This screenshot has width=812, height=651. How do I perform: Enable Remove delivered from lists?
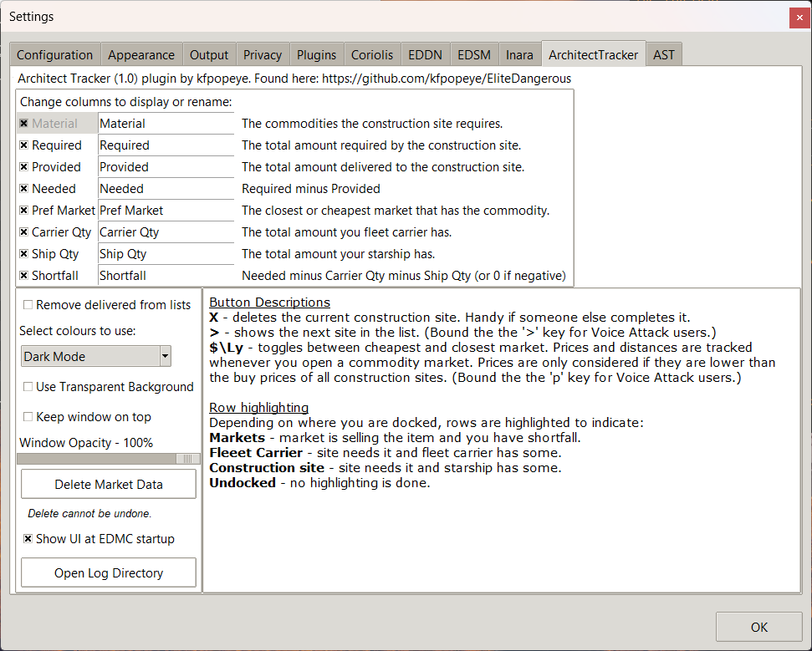coord(28,305)
